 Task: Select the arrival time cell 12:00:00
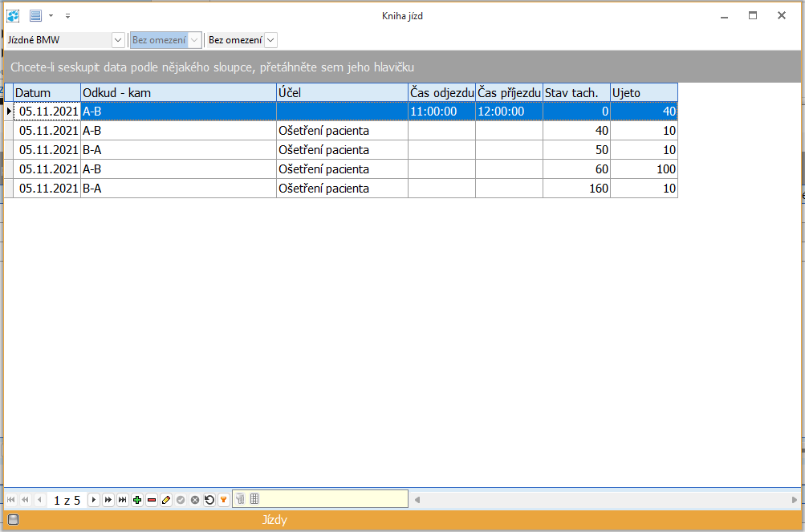pos(510,112)
